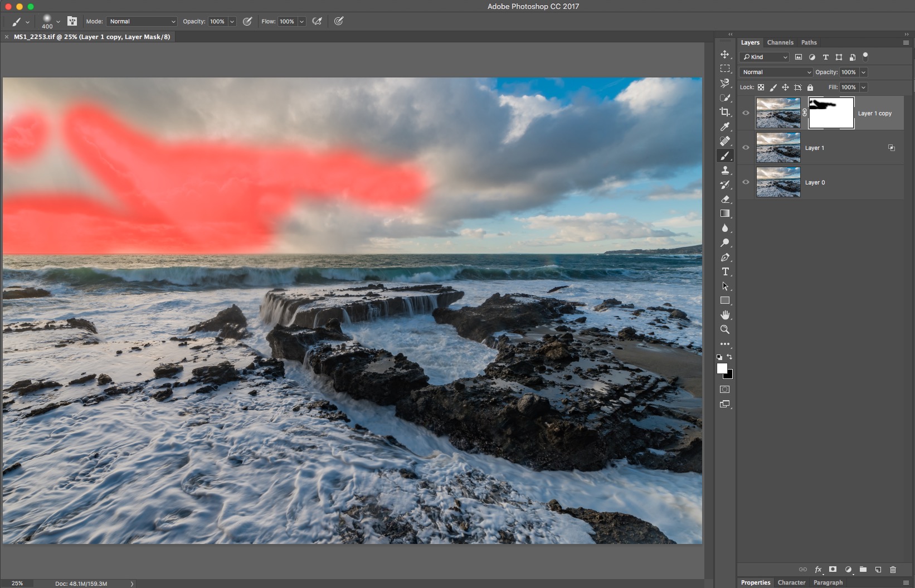Delete layer using trash icon
The height and width of the screenshot is (588, 915).
[x=893, y=569]
